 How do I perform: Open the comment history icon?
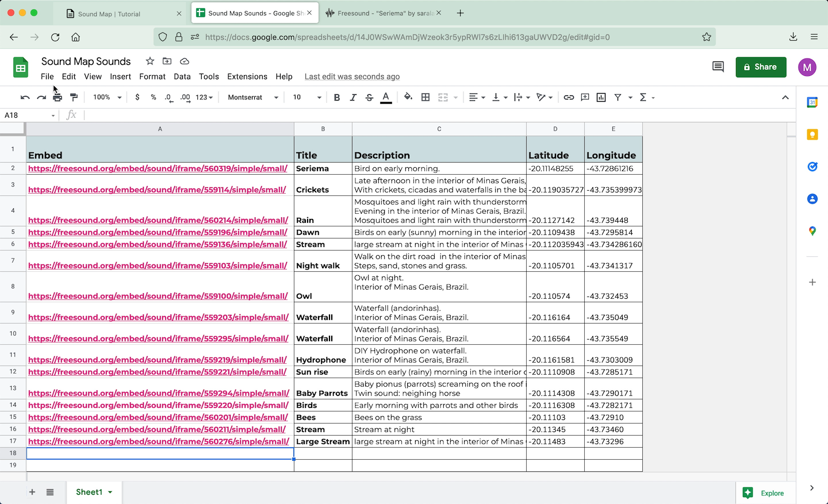718,67
